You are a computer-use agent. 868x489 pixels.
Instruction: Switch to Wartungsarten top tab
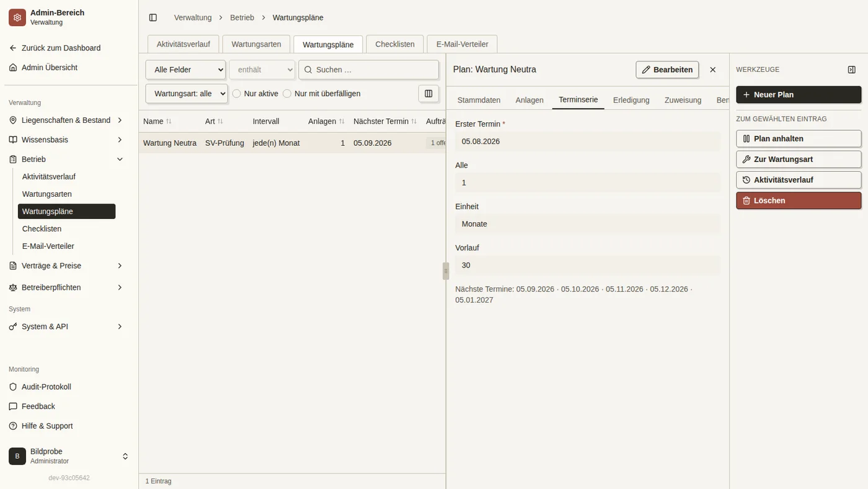click(x=256, y=44)
